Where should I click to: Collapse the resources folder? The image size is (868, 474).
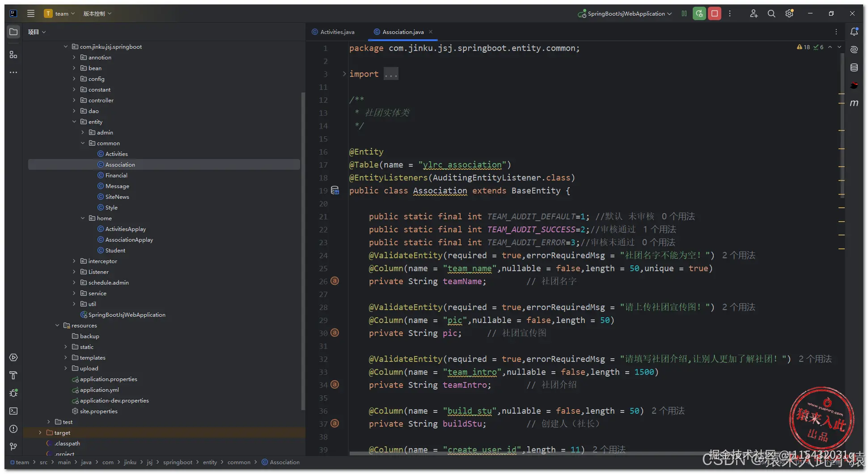pos(57,325)
